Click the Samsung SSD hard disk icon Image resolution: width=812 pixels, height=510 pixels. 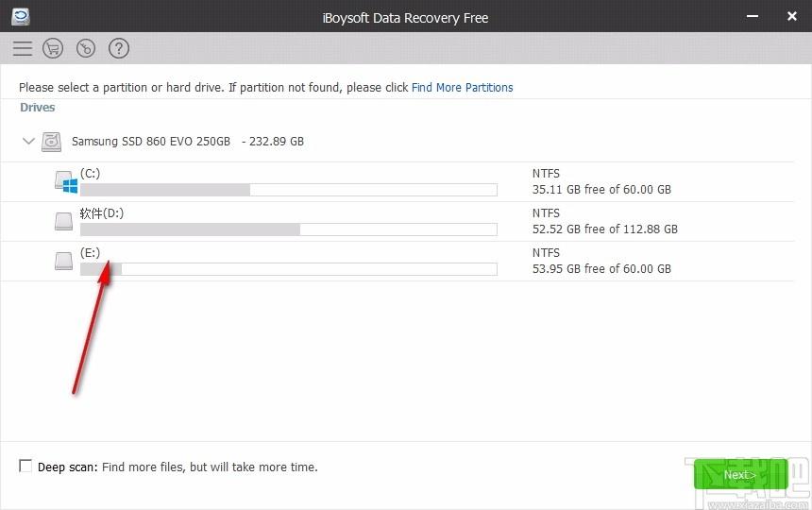point(52,142)
